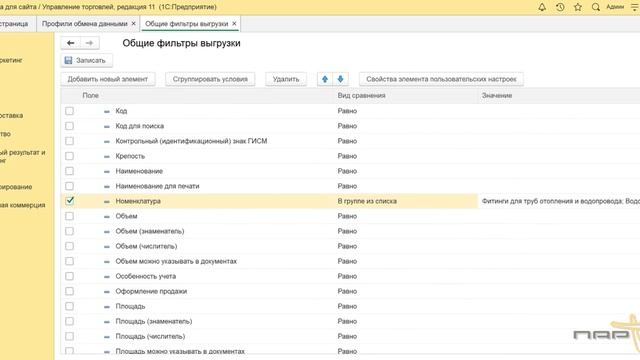Viewport: 640px width, 360px height.
Task: Move element down with blue arrow
Action: (x=340, y=79)
